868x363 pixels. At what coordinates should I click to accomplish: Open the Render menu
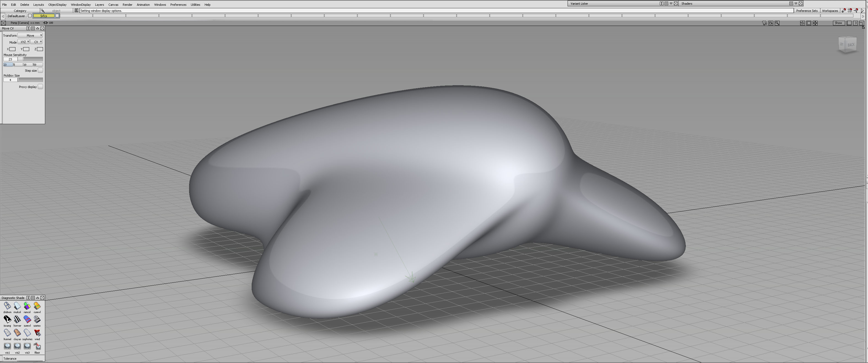tap(127, 5)
